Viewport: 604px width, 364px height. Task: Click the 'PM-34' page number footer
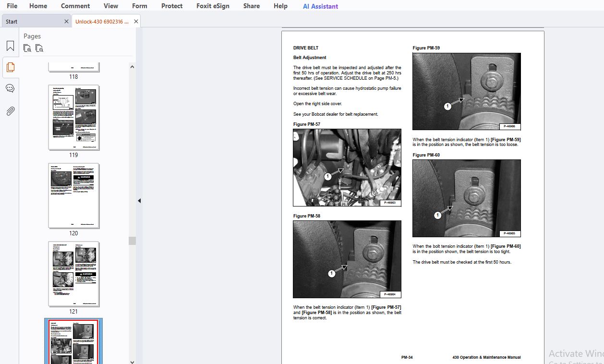pos(407,357)
